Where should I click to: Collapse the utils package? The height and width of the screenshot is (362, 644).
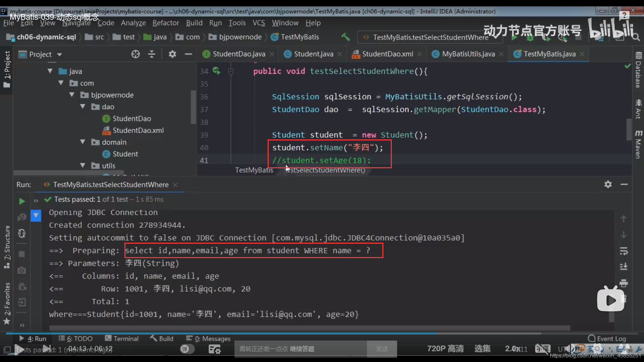(x=83, y=166)
